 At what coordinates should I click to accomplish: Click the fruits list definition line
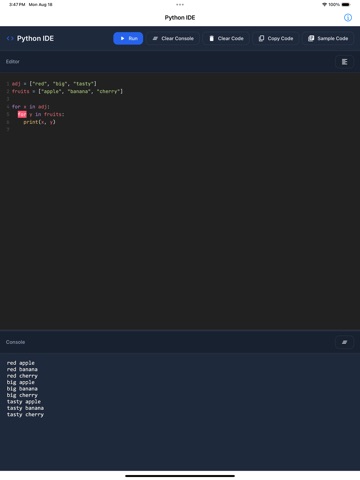coord(67,91)
